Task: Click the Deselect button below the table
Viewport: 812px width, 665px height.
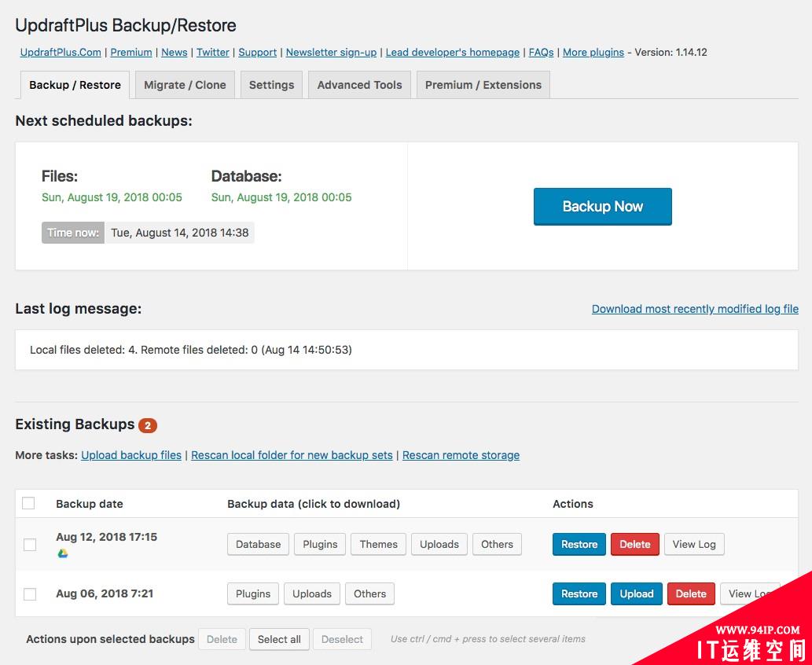Action: [x=342, y=640]
